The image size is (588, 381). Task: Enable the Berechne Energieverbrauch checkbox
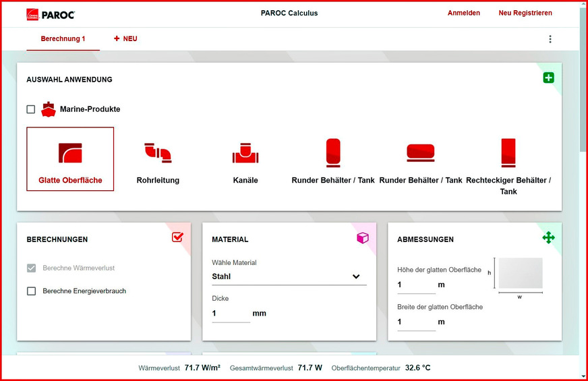(32, 291)
